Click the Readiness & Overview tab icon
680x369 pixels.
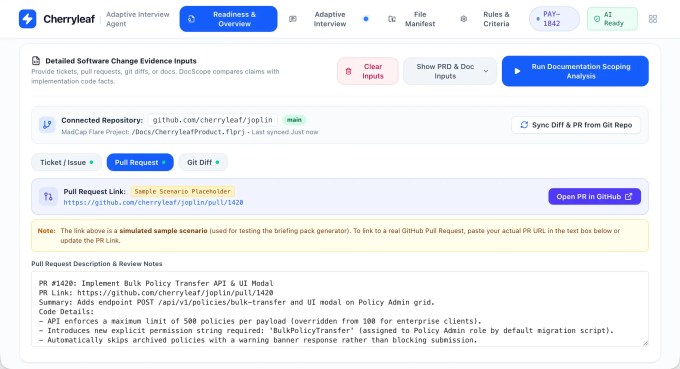[191, 19]
